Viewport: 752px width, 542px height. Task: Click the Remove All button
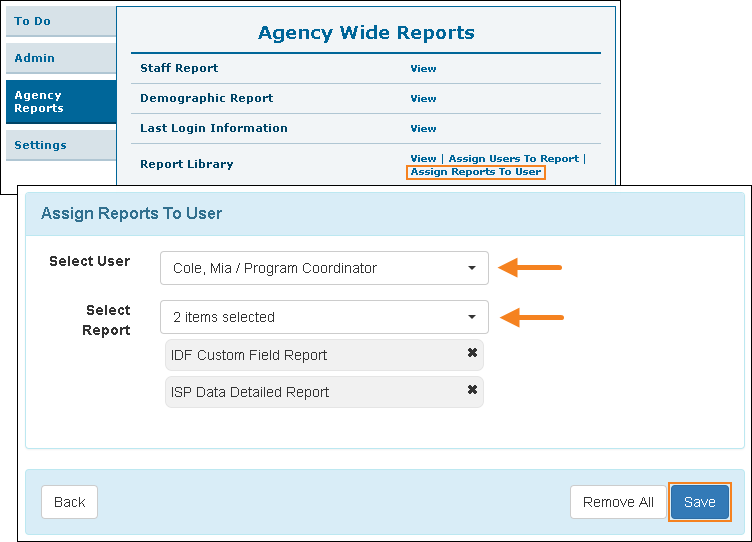(x=618, y=502)
